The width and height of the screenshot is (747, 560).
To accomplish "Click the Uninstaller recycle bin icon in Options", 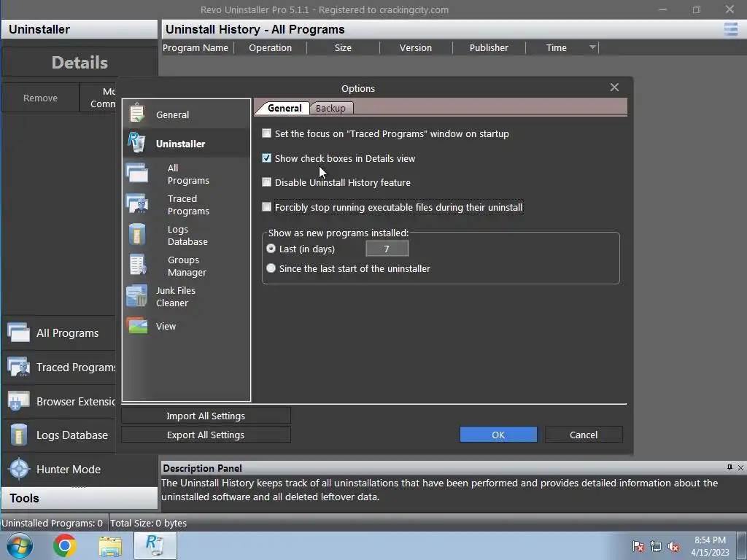I will (x=136, y=143).
